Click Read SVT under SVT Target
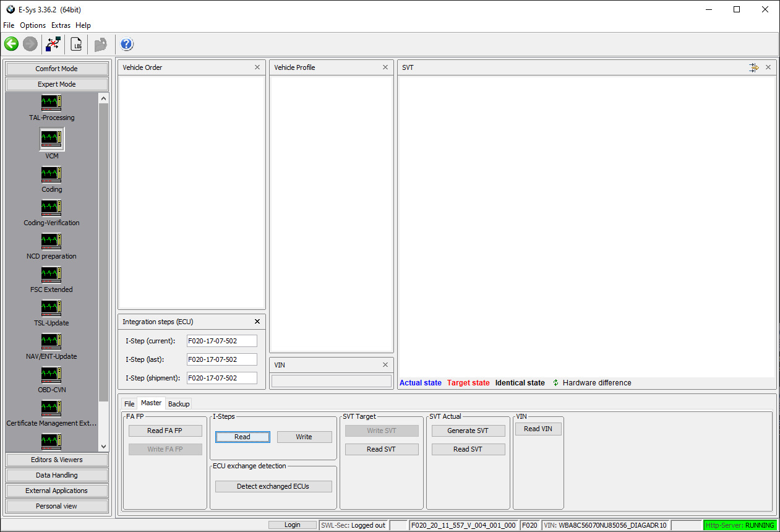The image size is (780, 532). (382, 449)
